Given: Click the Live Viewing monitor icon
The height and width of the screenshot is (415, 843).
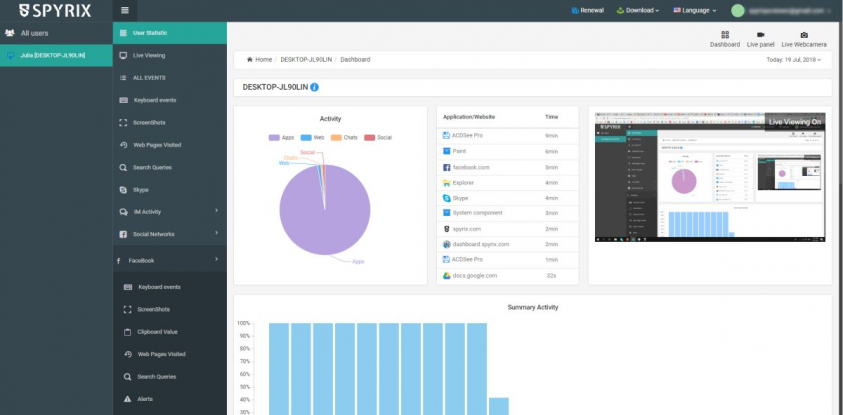Looking at the screenshot, I should click(x=123, y=55).
